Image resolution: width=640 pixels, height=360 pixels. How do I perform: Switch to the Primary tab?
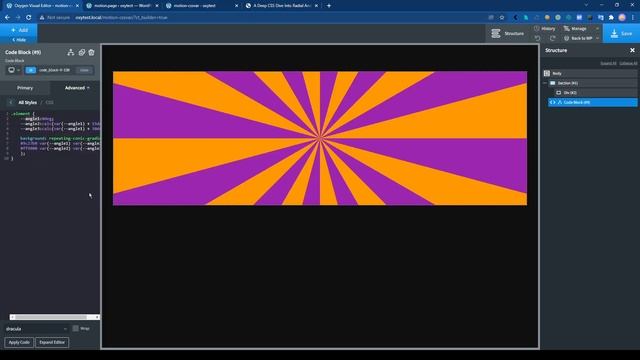[25, 88]
